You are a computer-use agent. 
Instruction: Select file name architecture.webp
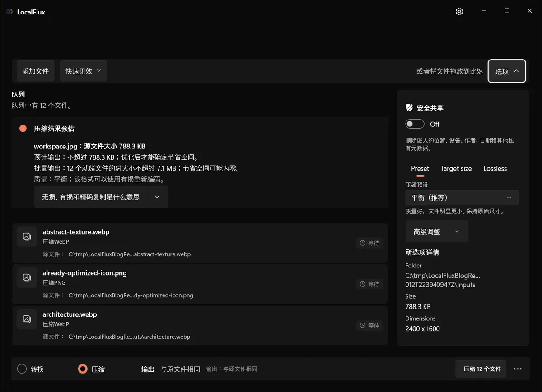[x=70, y=314]
